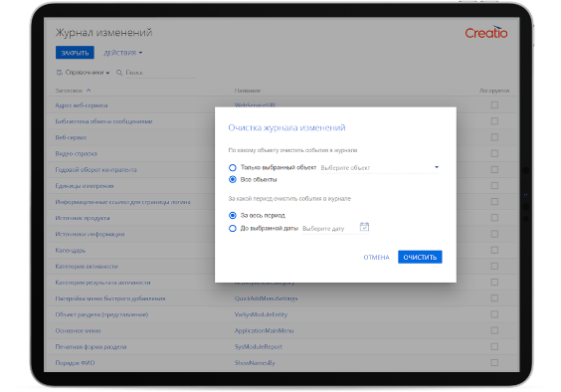The height and width of the screenshot is (392, 561).
Task: Toggle logging checkbox for Годовой оборот контрагента row
Action: [x=494, y=169]
